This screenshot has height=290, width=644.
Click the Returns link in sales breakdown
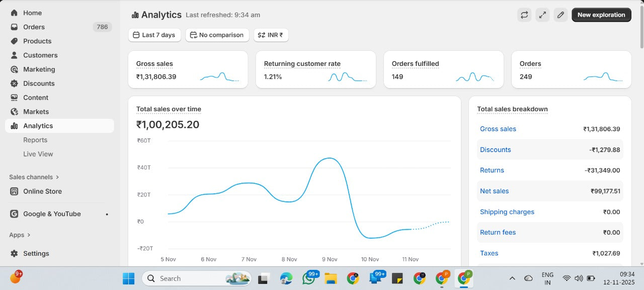tap(492, 171)
